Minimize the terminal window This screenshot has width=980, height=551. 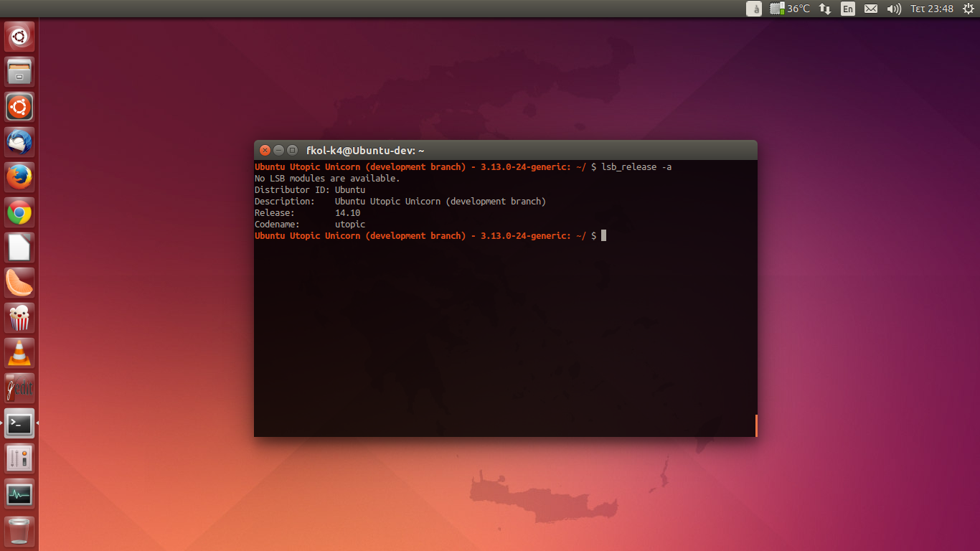278,151
